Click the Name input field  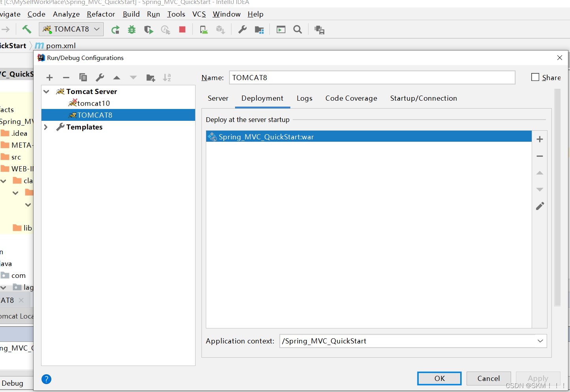372,77
